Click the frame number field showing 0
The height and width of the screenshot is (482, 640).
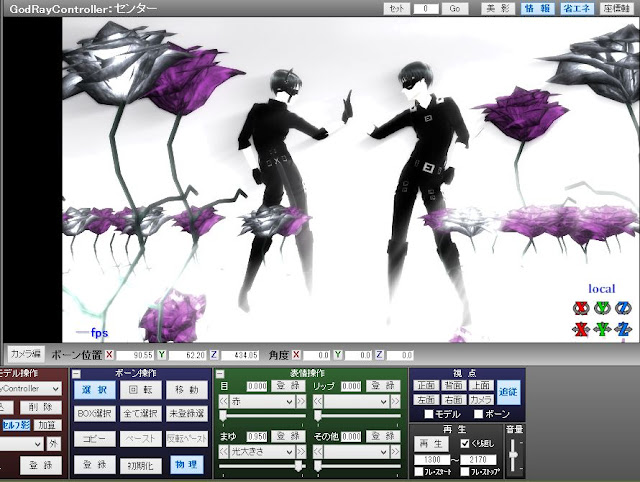pyautogui.click(x=426, y=9)
